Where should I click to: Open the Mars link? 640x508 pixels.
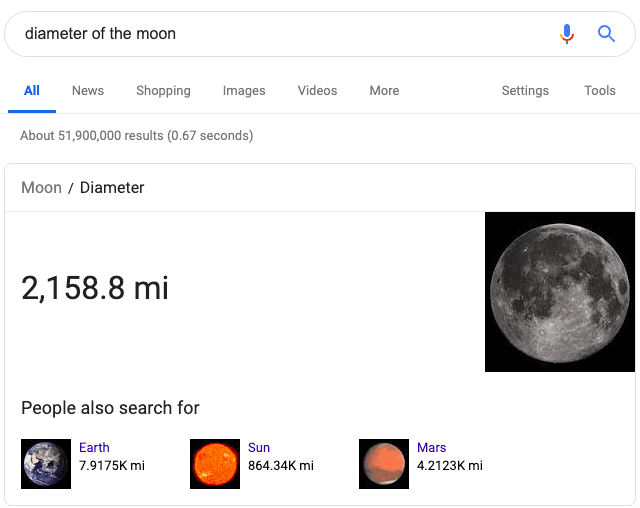432,448
